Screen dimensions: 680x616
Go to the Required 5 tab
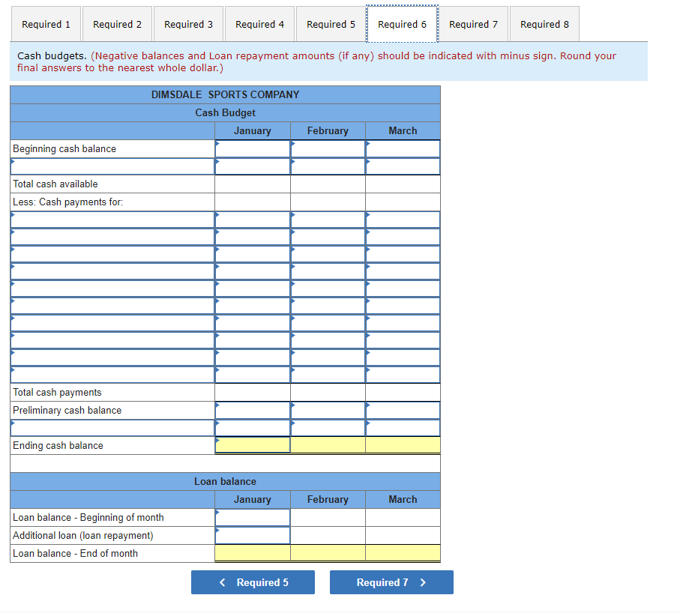click(x=331, y=24)
